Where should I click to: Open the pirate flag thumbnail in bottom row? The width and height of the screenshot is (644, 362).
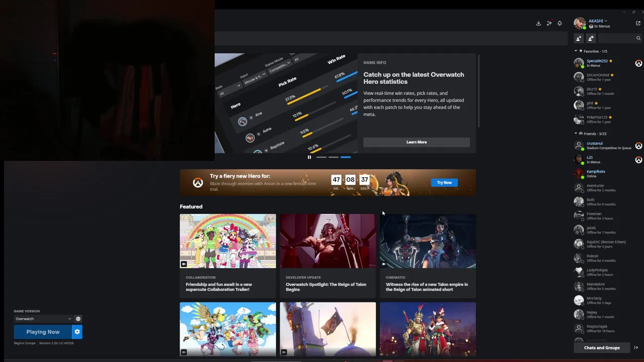pyautogui.click(x=328, y=329)
